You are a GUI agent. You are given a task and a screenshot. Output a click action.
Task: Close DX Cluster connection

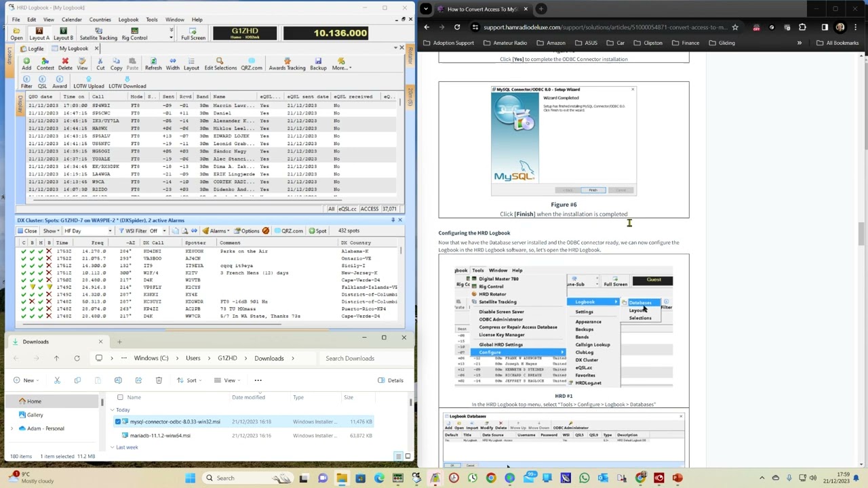click(26, 230)
